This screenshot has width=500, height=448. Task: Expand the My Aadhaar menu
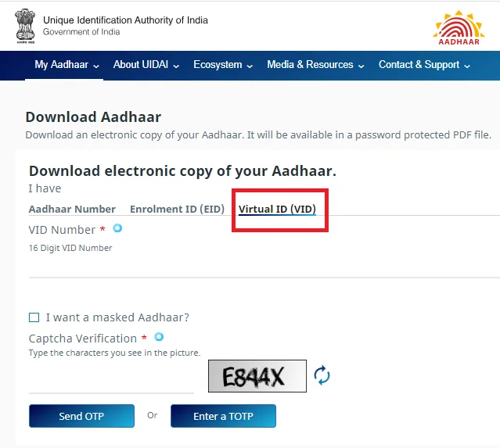pos(67,65)
